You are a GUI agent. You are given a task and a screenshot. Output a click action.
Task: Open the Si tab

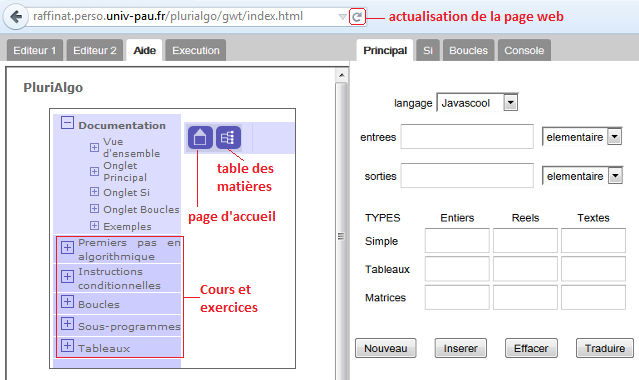pyautogui.click(x=427, y=50)
